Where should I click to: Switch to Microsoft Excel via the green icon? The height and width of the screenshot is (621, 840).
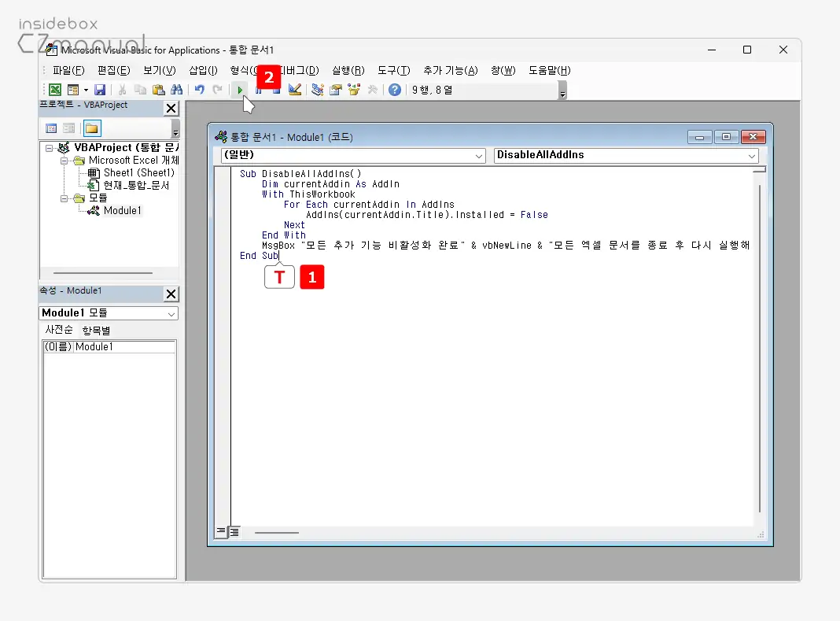click(x=55, y=91)
